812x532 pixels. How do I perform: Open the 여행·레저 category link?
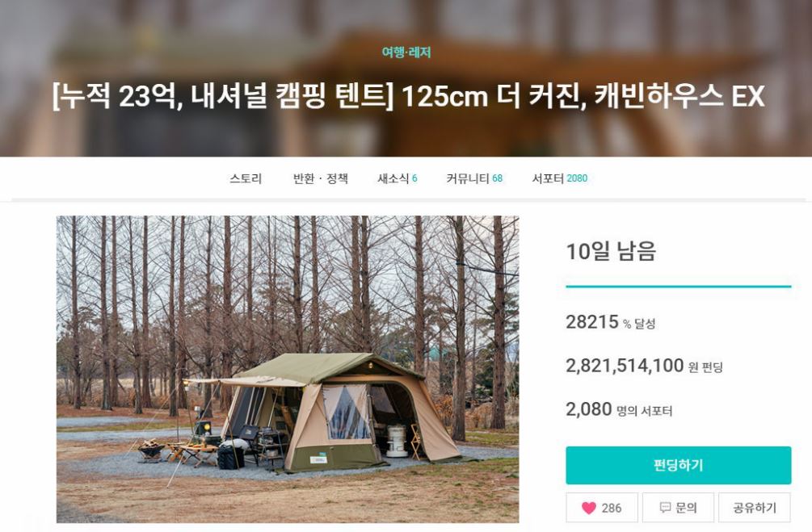[x=406, y=52]
